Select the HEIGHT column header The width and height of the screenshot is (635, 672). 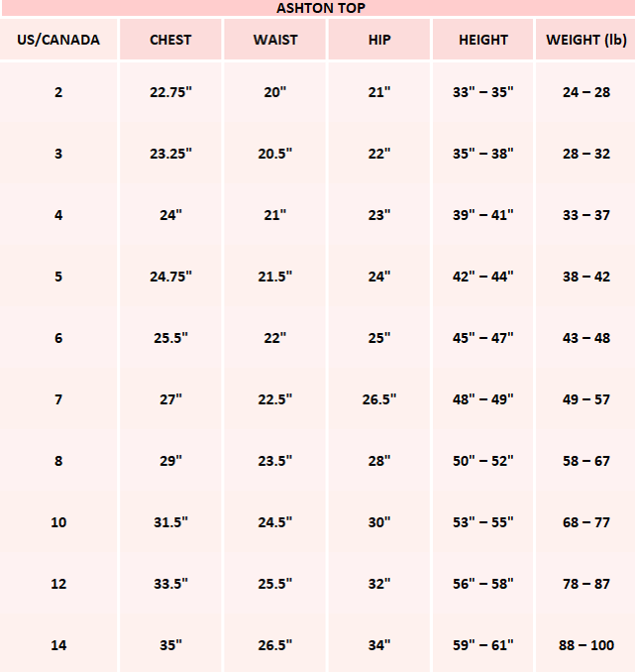(x=483, y=41)
